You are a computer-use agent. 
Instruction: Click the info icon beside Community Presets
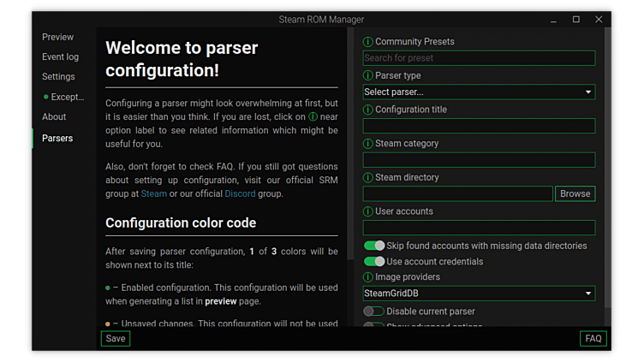367,42
